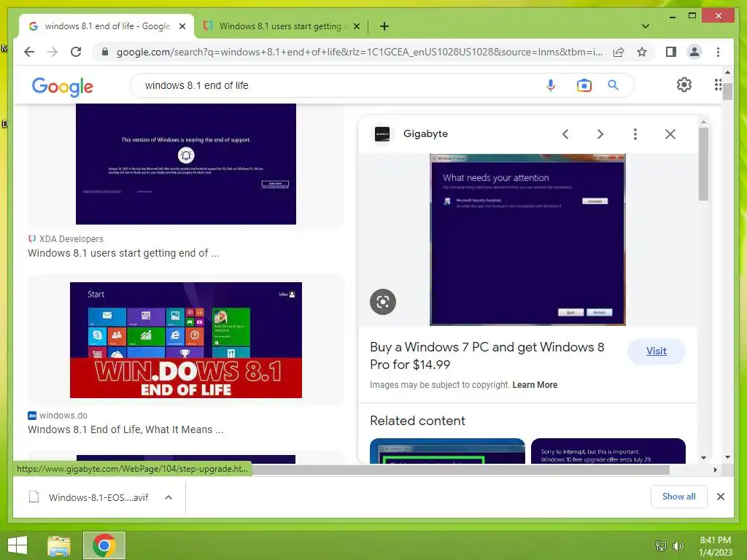This screenshot has width=747, height=560.
Task: Reload the current page
Action: click(x=76, y=52)
